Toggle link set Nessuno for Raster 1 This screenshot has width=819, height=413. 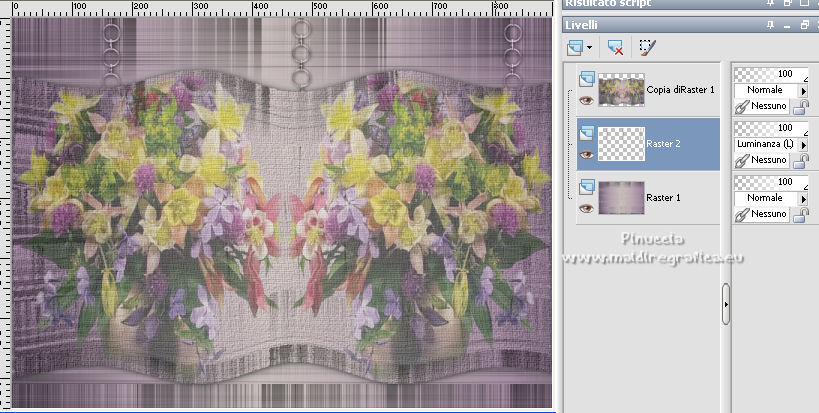click(762, 214)
